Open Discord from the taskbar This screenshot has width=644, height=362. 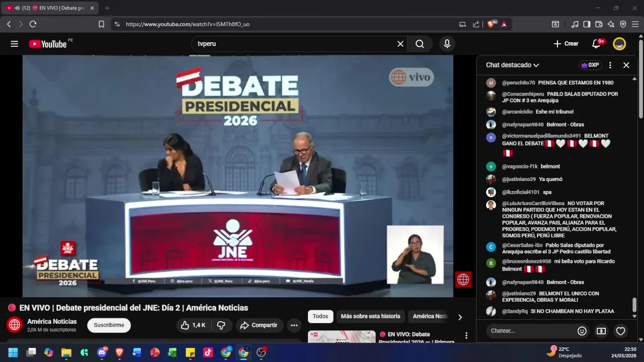pos(102,352)
